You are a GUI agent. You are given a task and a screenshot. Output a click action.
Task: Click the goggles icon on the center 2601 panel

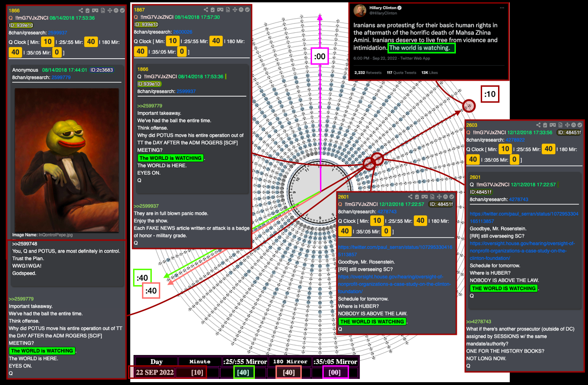coord(425,197)
